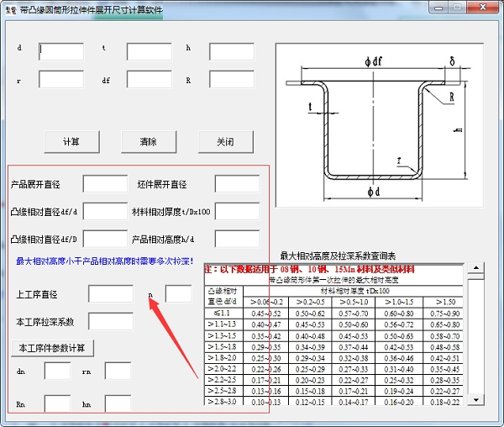504x427 pixels.
Task: Click the uppercase R input field at top
Action: [x=232, y=80]
